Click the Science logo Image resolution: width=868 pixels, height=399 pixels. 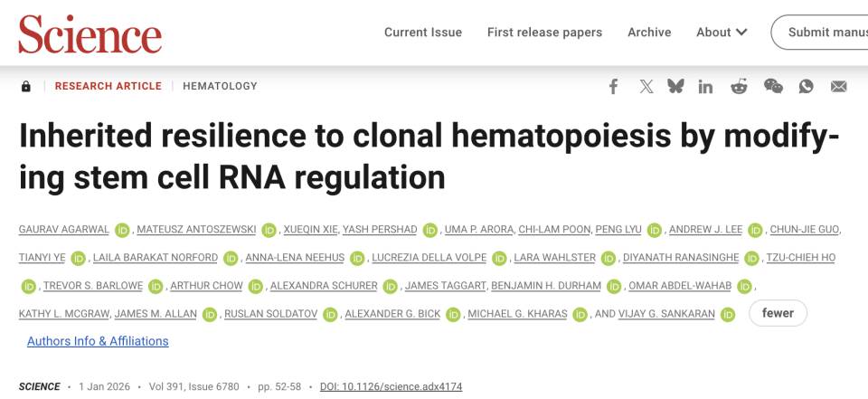point(90,33)
